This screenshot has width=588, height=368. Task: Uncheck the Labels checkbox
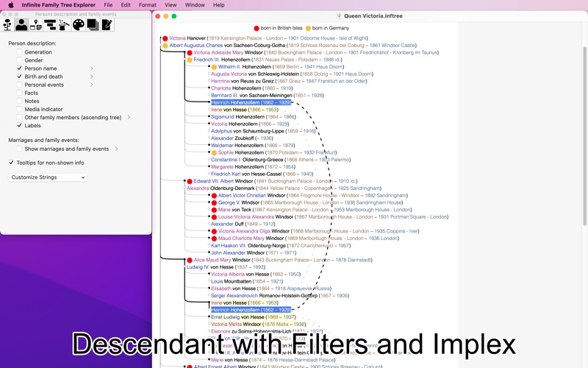[20, 125]
